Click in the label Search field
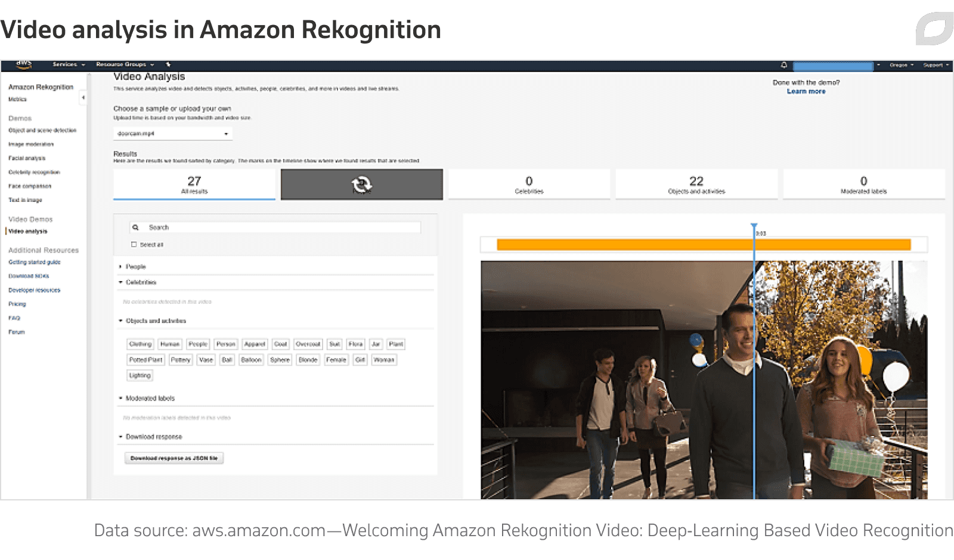Image resolution: width=954 pixels, height=560 pixels. tap(275, 228)
